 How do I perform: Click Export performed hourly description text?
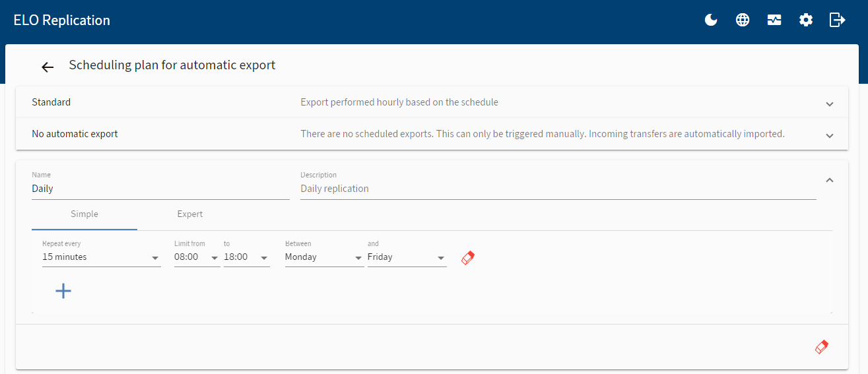point(399,102)
